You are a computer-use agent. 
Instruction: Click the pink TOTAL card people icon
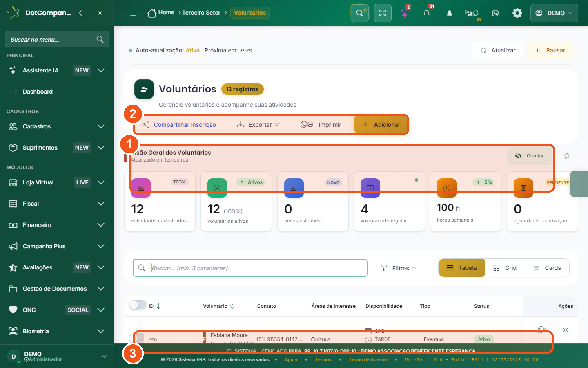coord(141,188)
